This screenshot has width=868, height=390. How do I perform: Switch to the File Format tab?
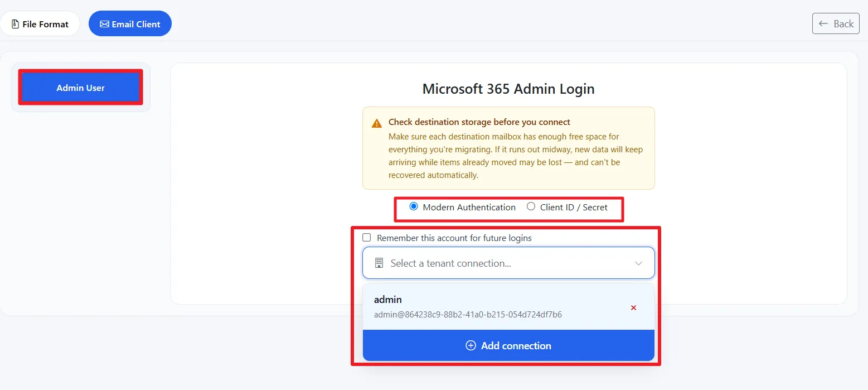[40, 24]
